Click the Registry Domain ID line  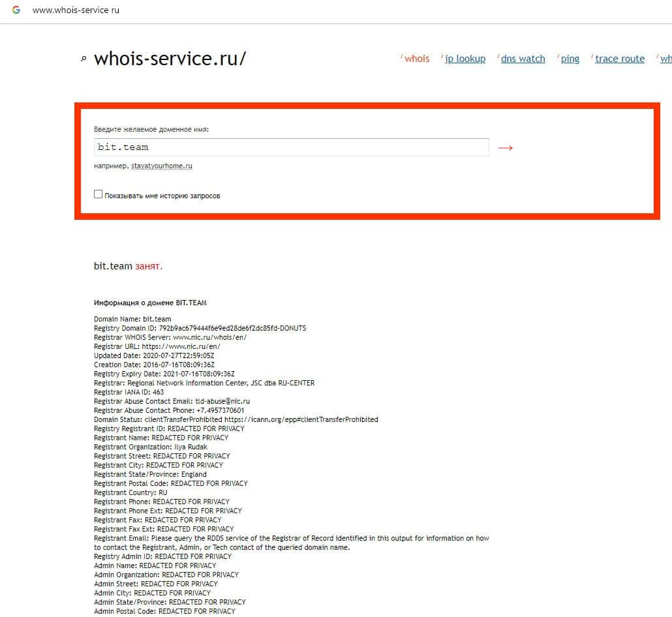point(200,328)
